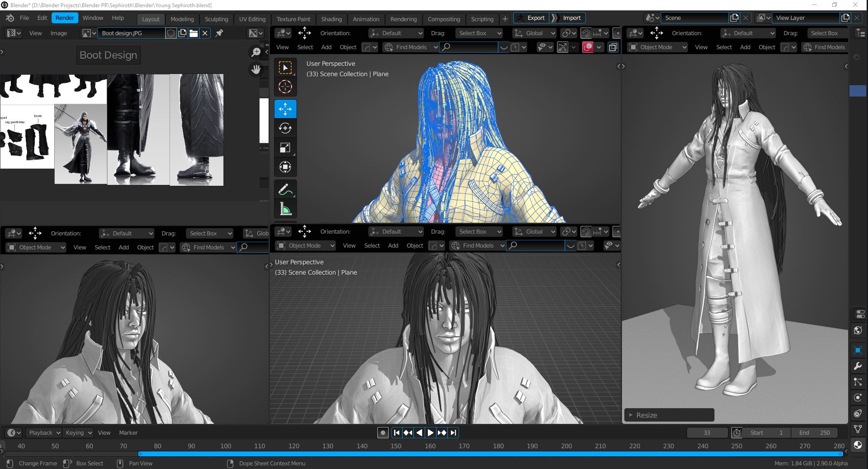Create new image copy icon beside Boot design.JPG

click(182, 33)
